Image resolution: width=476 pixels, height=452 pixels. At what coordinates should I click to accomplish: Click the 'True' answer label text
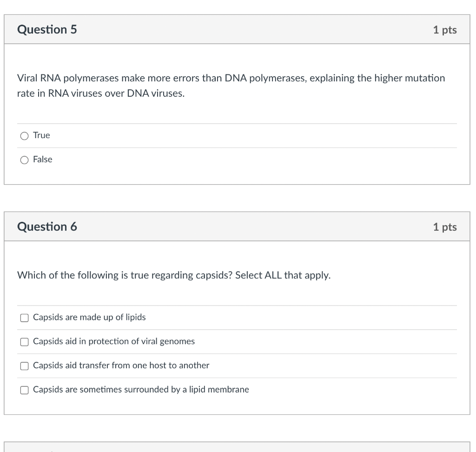[x=41, y=135]
